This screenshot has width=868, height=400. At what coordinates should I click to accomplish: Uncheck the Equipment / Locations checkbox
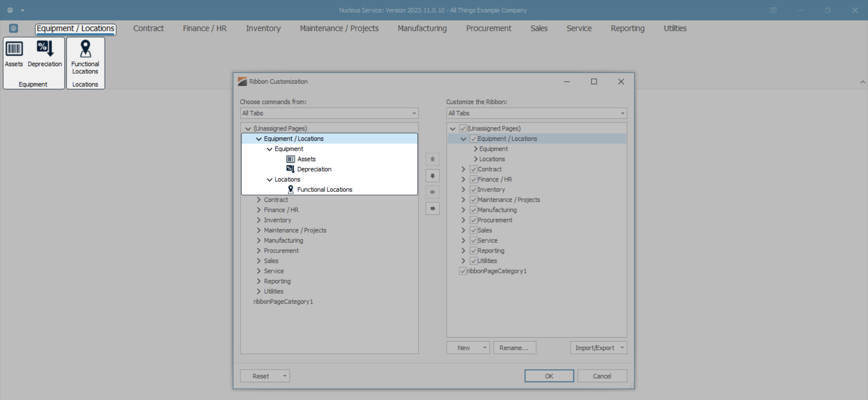(x=473, y=139)
